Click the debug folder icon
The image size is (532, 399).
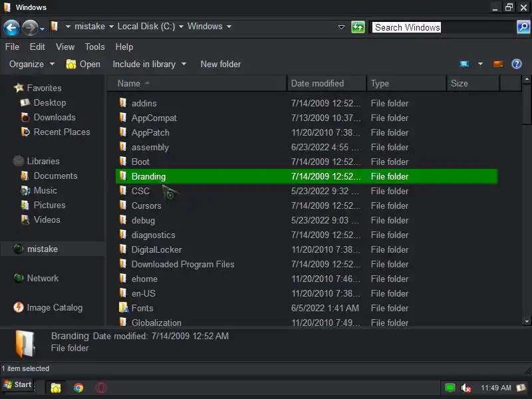(123, 219)
